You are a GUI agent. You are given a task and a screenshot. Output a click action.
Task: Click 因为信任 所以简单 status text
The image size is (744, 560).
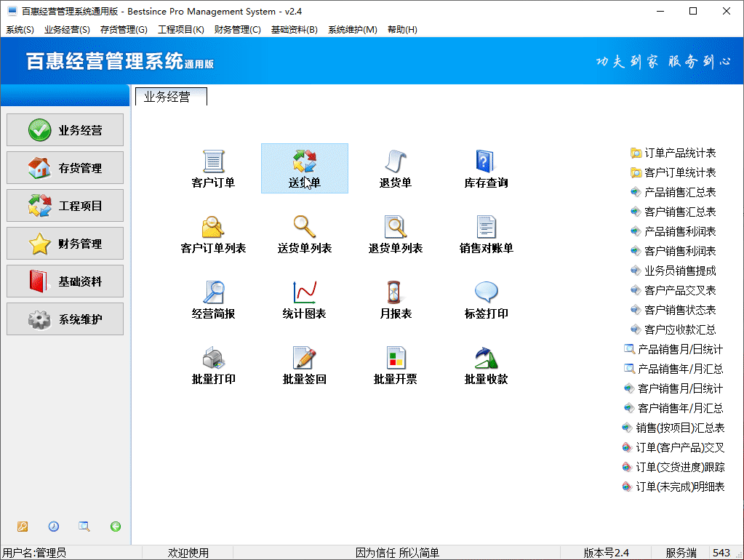click(397, 553)
